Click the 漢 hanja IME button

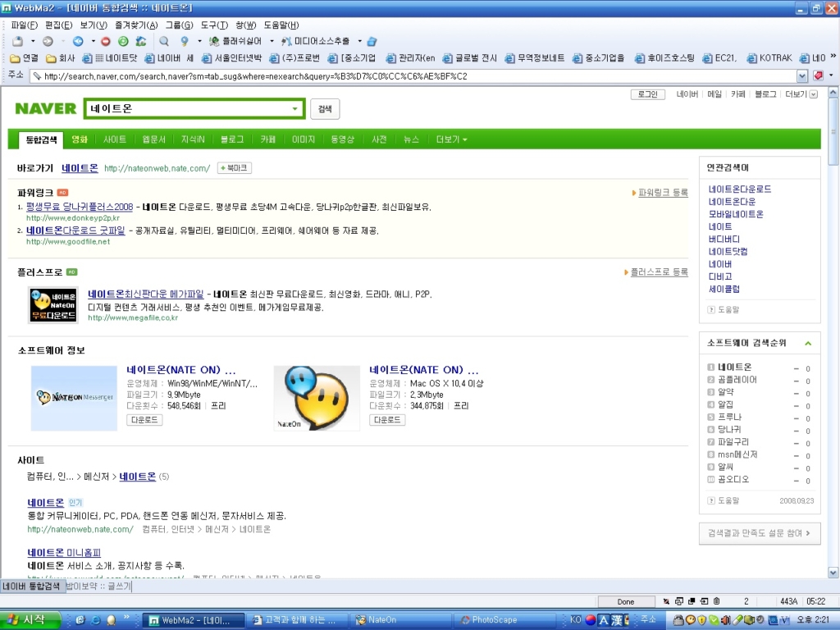(x=617, y=620)
